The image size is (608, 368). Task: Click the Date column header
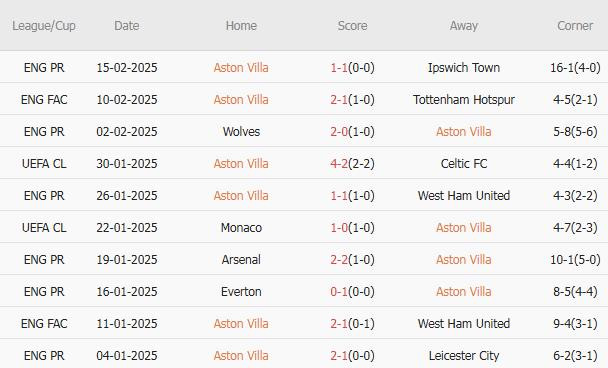pyautogui.click(x=127, y=26)
